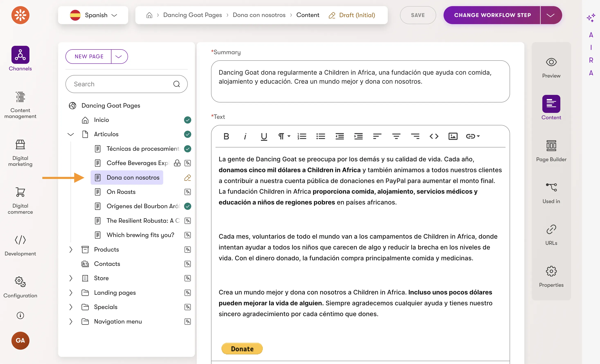Increase text indent
Image resolution: width=600 pixels, height=364 pixels.
[358, 136]
